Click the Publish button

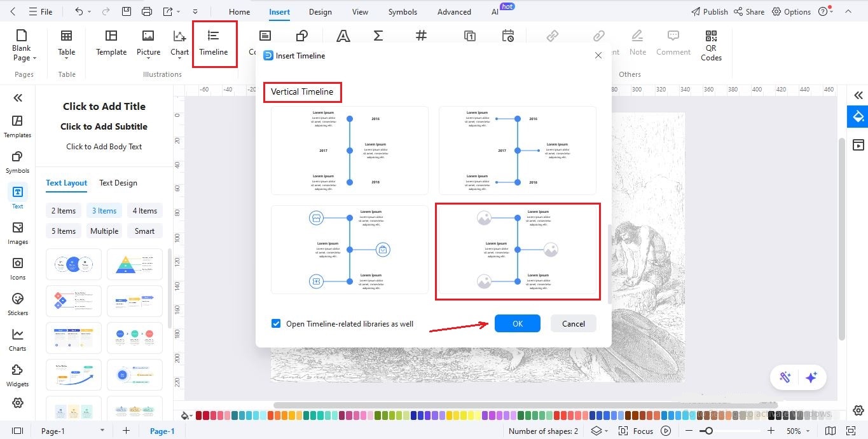click(710, 11)
